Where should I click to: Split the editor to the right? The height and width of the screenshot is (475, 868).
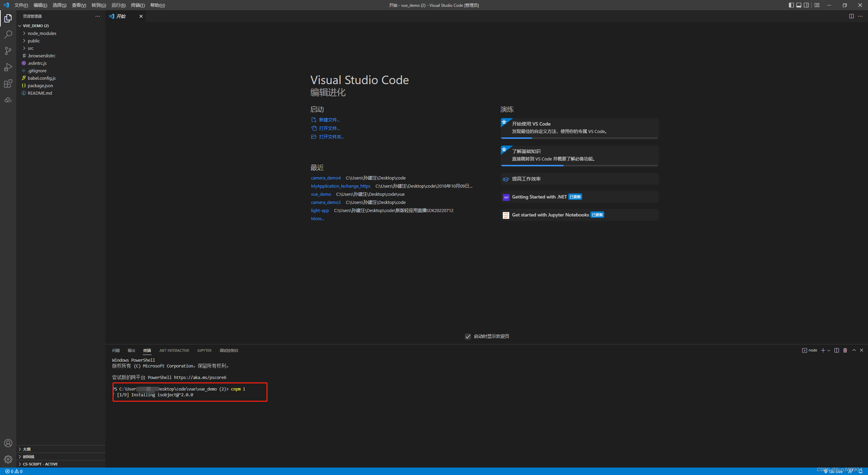coord(851,16)
